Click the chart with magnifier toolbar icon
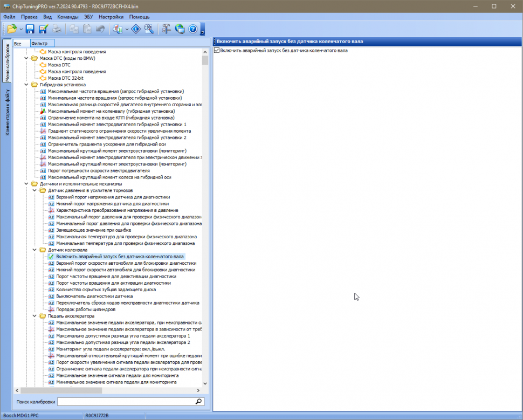 click(x=117, y=29)
